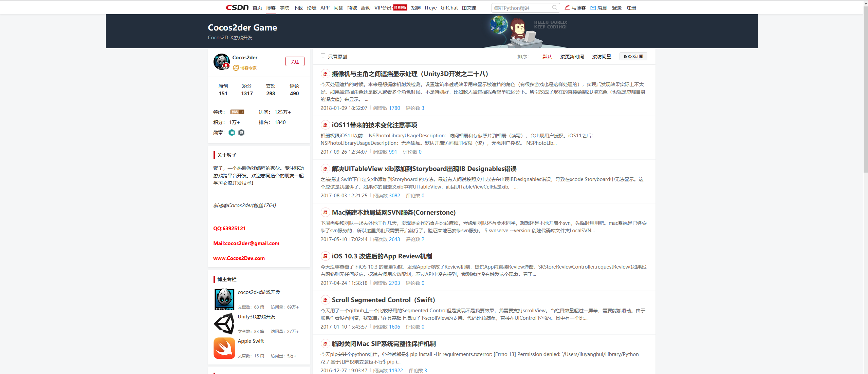The image size is (868, 374).
Task: Click the RSS订阅 button
Action: coord(633,56)
